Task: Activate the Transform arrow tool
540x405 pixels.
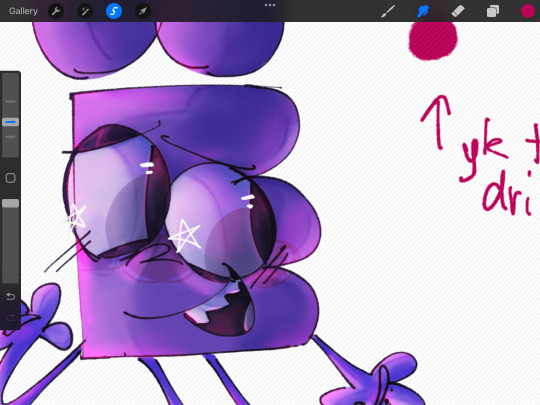Action: pyautogui.click(x=143, y=11)
